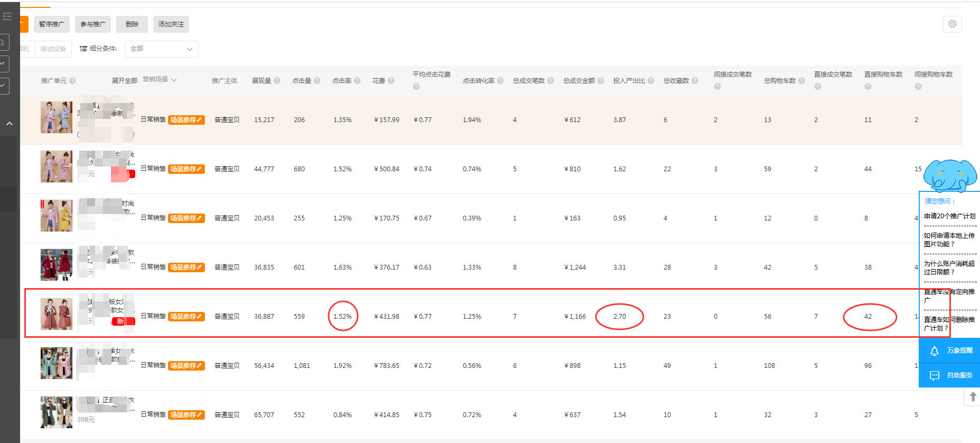Click the 万象提醒 bell icon
The image size is (980, 443).
(934, 351)
